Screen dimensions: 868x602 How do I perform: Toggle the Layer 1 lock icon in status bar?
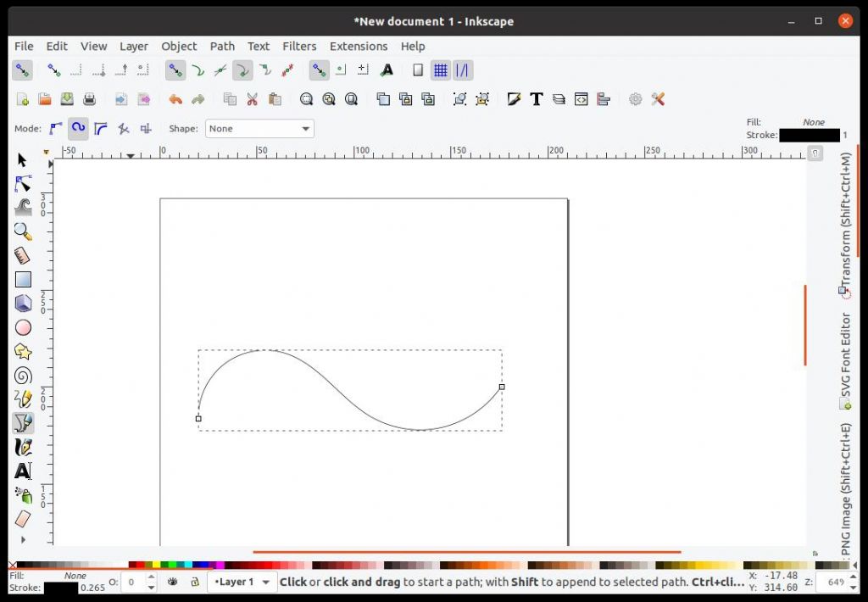point(195,582)
